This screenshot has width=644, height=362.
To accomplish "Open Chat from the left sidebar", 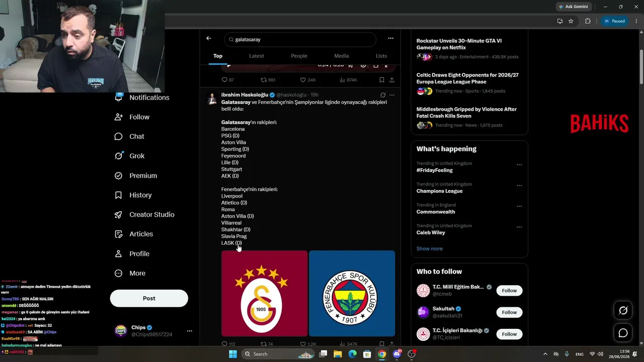I will [x=129, y=136].
